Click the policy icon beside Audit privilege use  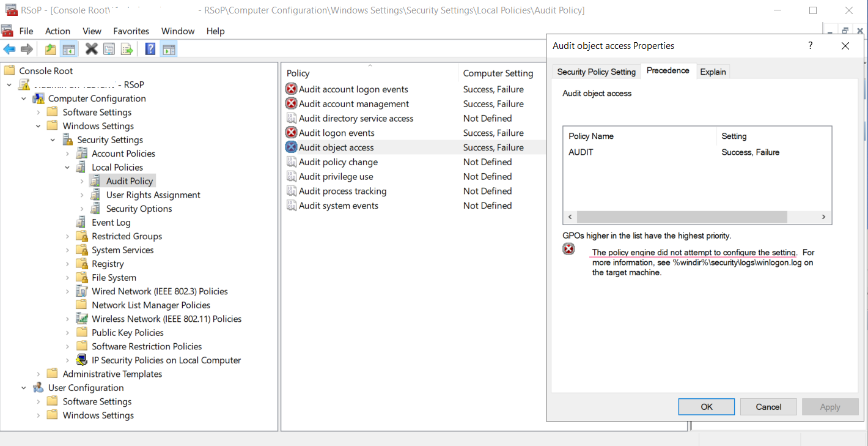coord(292,177)
